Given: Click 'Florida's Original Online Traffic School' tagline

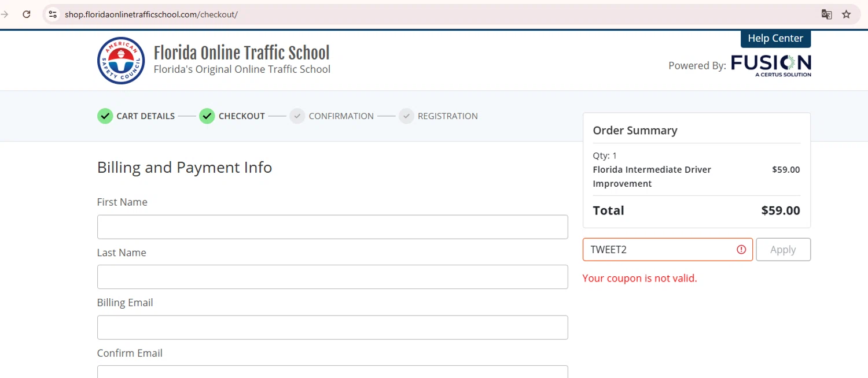Looking at the screenshot, I should coord(242,69).
